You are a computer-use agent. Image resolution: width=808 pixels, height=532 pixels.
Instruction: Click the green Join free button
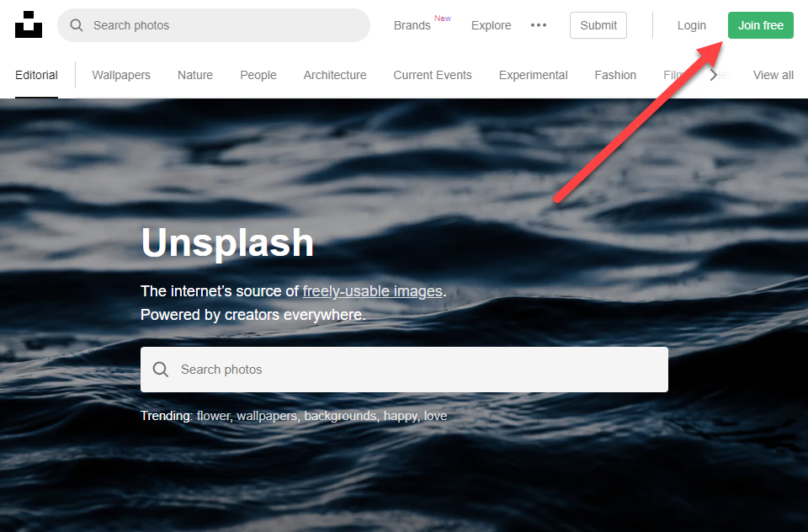click(x=761, y=25)
